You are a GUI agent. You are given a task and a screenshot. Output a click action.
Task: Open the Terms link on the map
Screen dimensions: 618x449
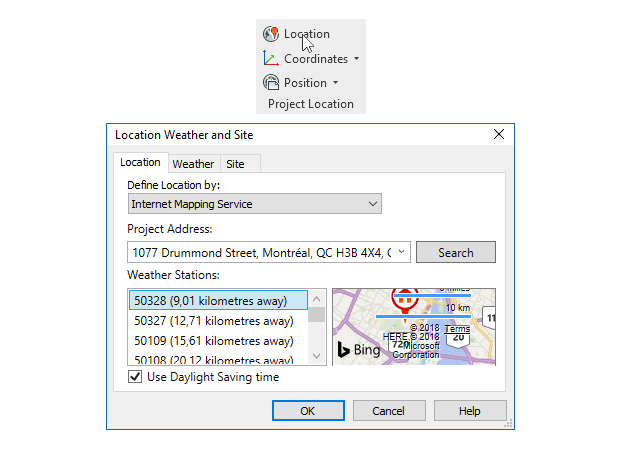click(x=457, y=329)
